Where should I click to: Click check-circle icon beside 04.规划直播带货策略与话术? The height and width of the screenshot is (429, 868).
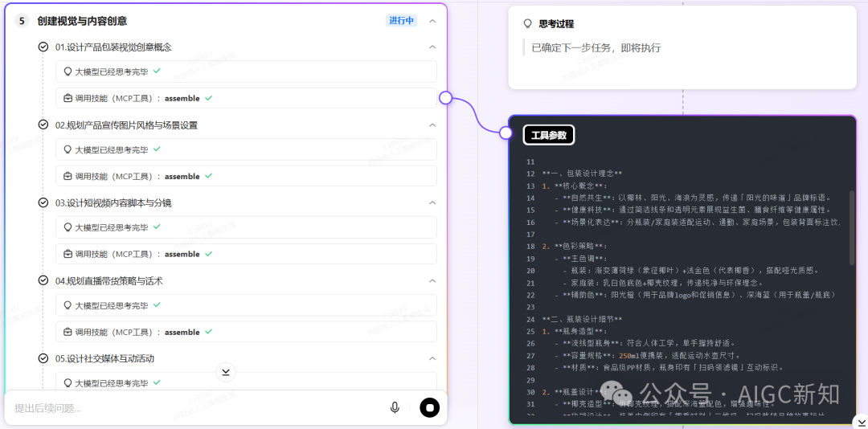coord(43,280)
